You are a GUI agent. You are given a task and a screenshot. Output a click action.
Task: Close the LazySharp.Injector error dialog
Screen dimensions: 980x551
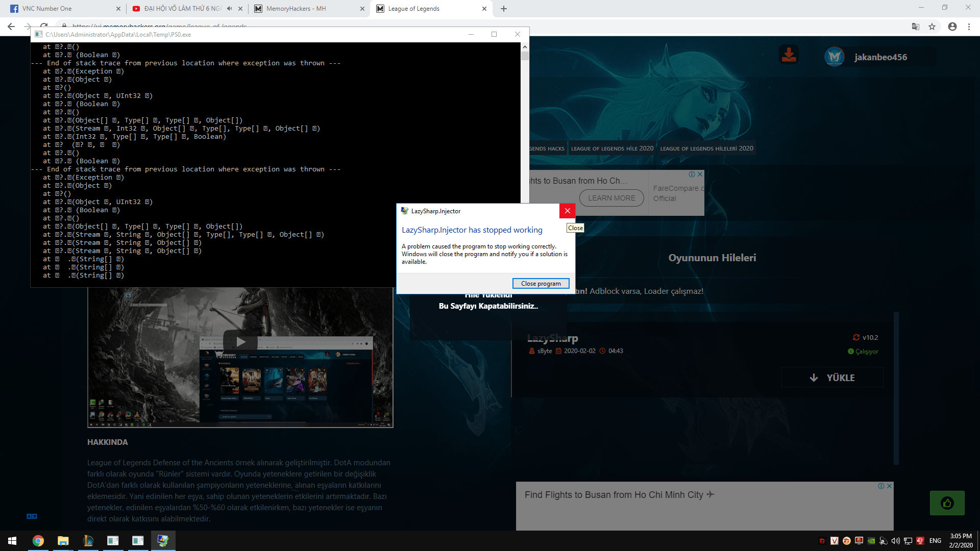567,211
